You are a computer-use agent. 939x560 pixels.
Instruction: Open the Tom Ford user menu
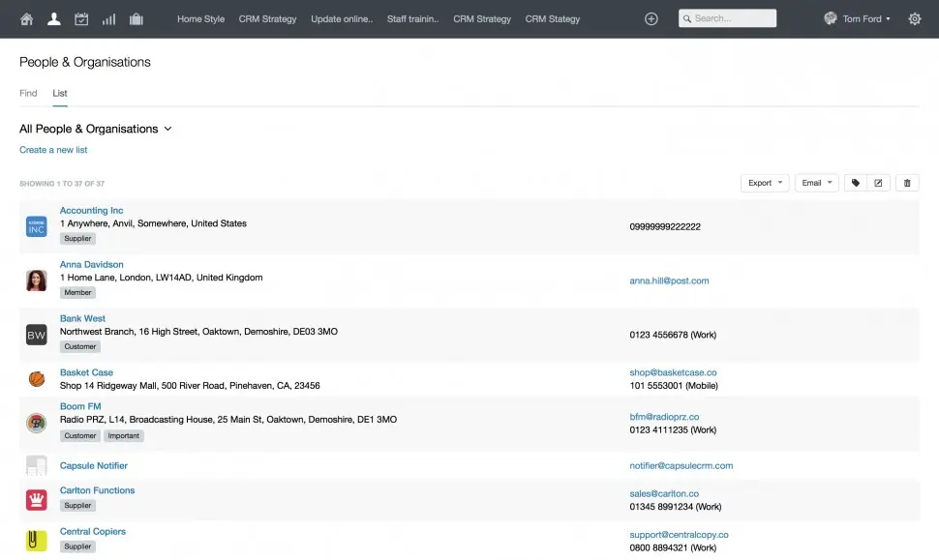pyautogui.click(x=858, y=18)
